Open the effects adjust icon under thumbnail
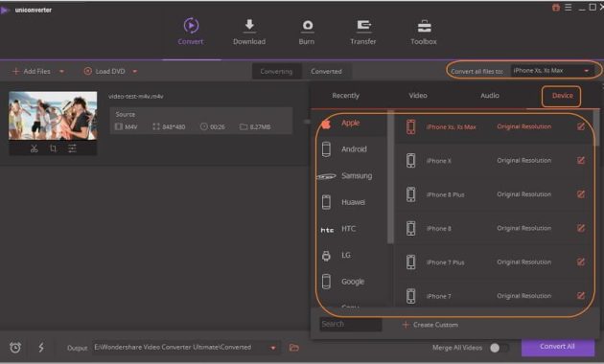Image resolution: width=604 pixels, height=364 pixels. pos(72,148)
